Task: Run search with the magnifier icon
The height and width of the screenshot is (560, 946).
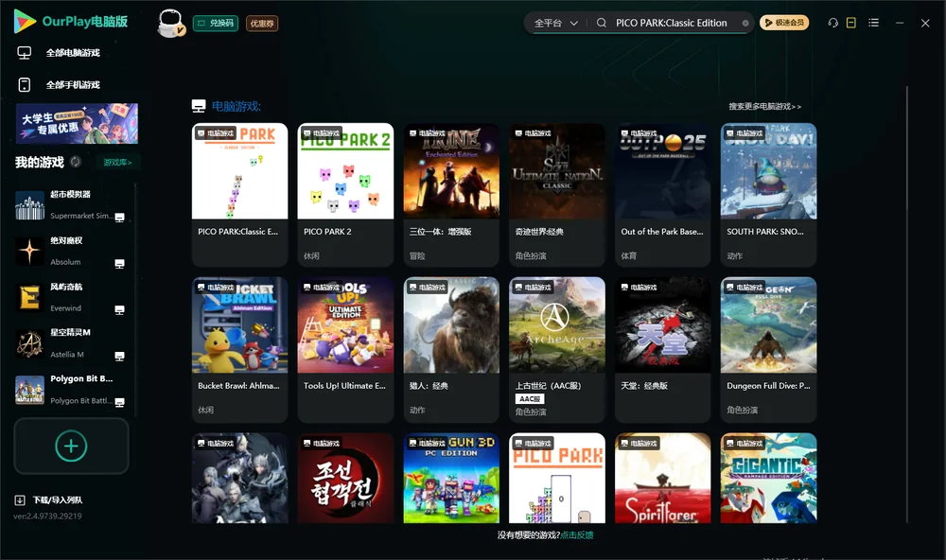Action: click(601, 23)
